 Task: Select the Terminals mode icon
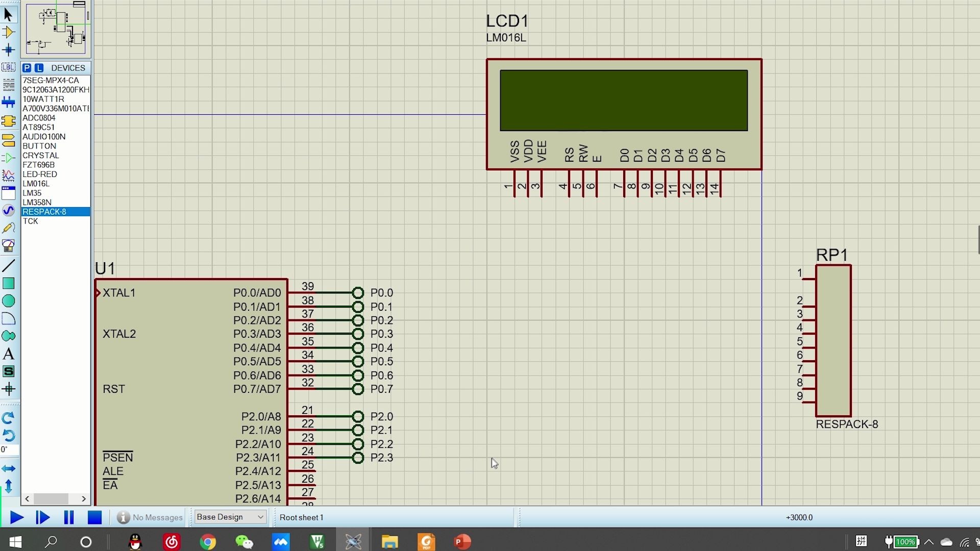pos(8,139)
